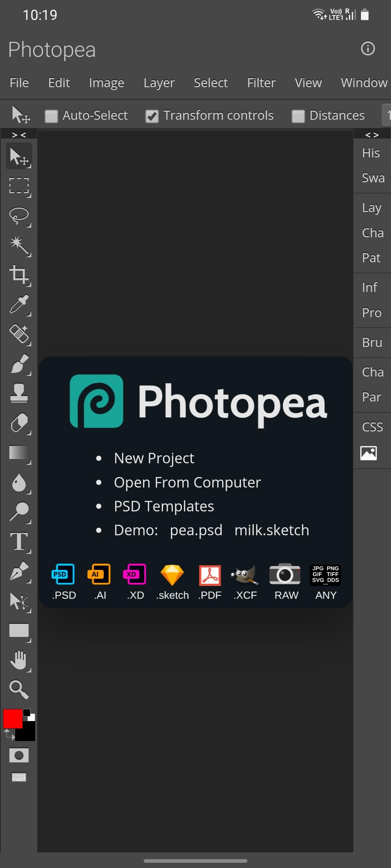391x868 pixels.
Task: Open the Select menu
Action: (211, 83)
